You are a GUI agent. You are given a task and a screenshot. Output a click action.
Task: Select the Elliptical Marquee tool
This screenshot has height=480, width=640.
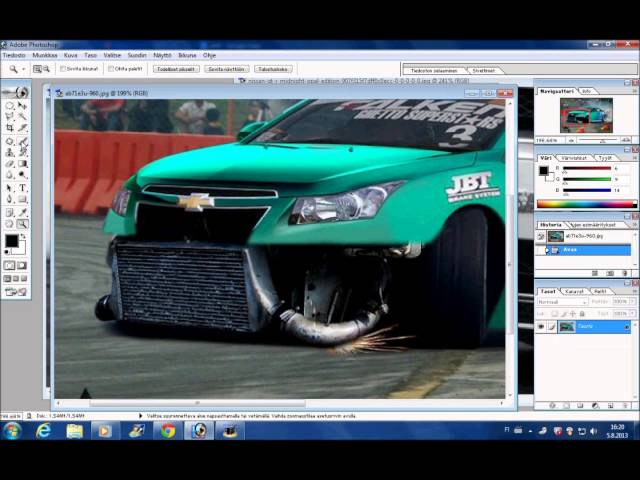click(10, 106)
